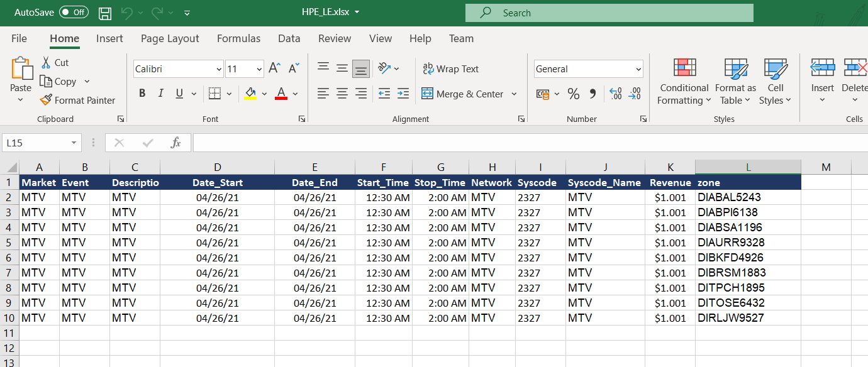Open the Formulas tab
This screenshot has height=367, width=868.
[x=238, y=38]
